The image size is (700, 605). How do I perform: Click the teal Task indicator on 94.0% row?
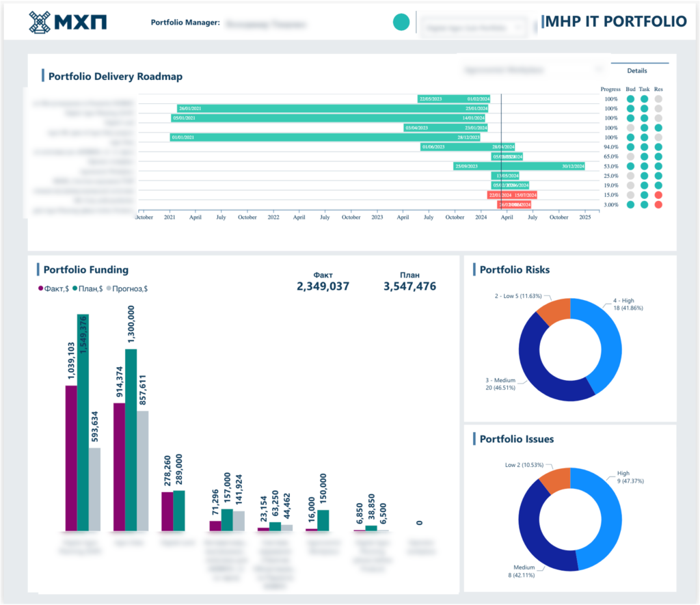(644, 147)
